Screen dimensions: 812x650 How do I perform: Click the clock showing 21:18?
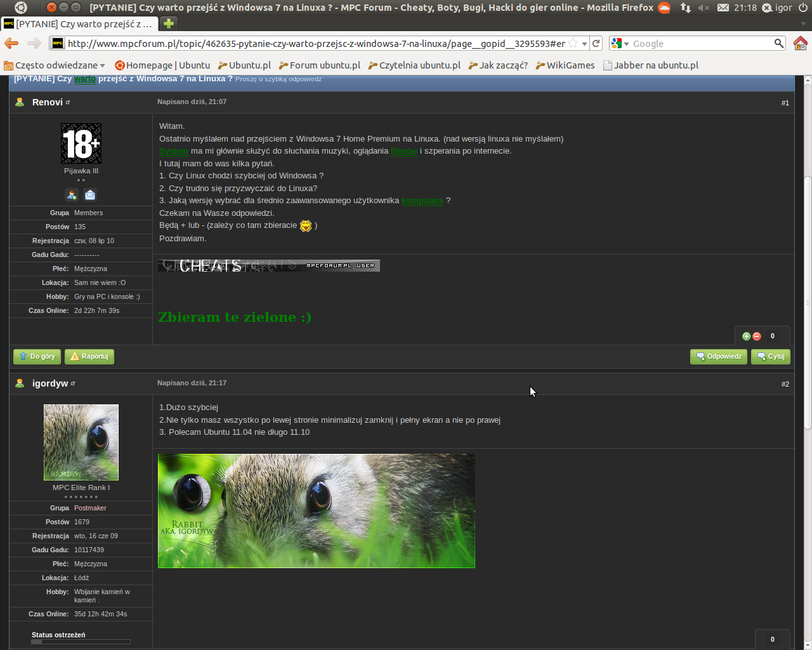[745, 8]
